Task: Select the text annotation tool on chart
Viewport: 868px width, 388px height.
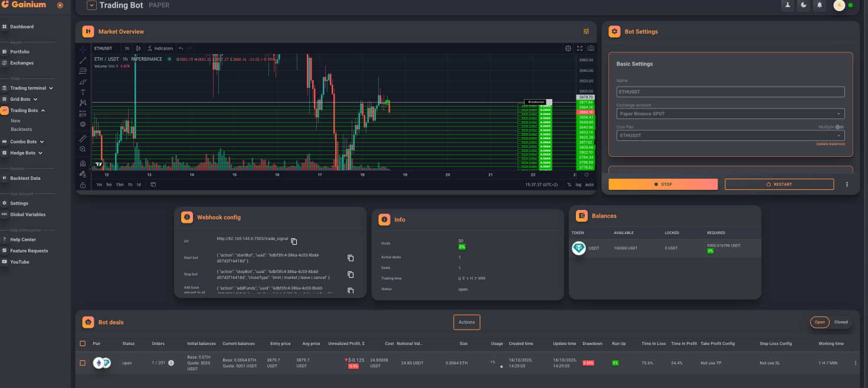Action: tap(83, 92)
